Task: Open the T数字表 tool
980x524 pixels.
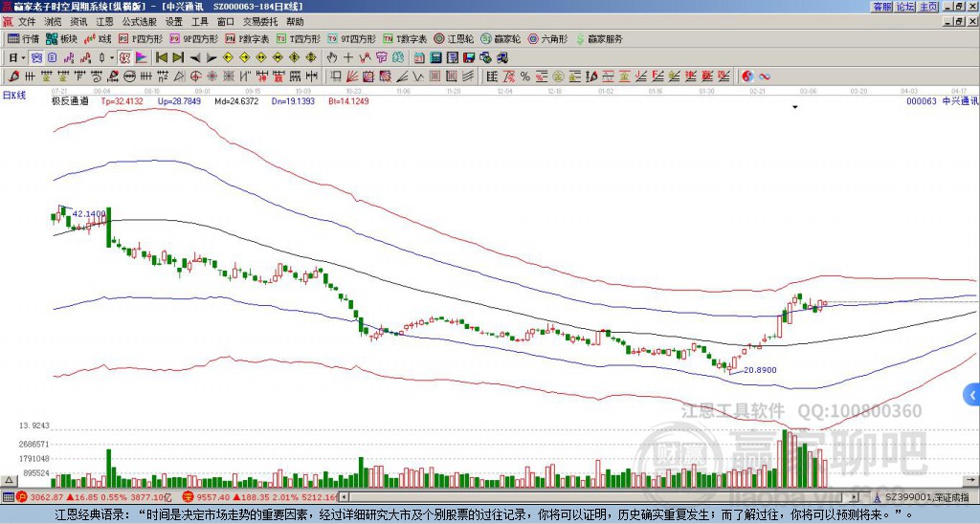Action: [405, 38]
